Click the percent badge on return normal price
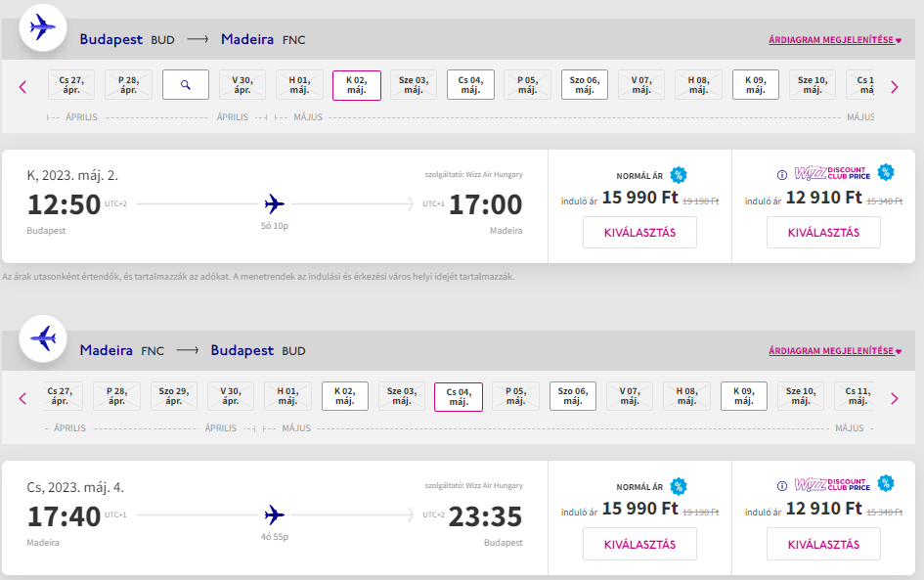Image resolution: width=924 pixels, height=580 pixels. (679, 486)
